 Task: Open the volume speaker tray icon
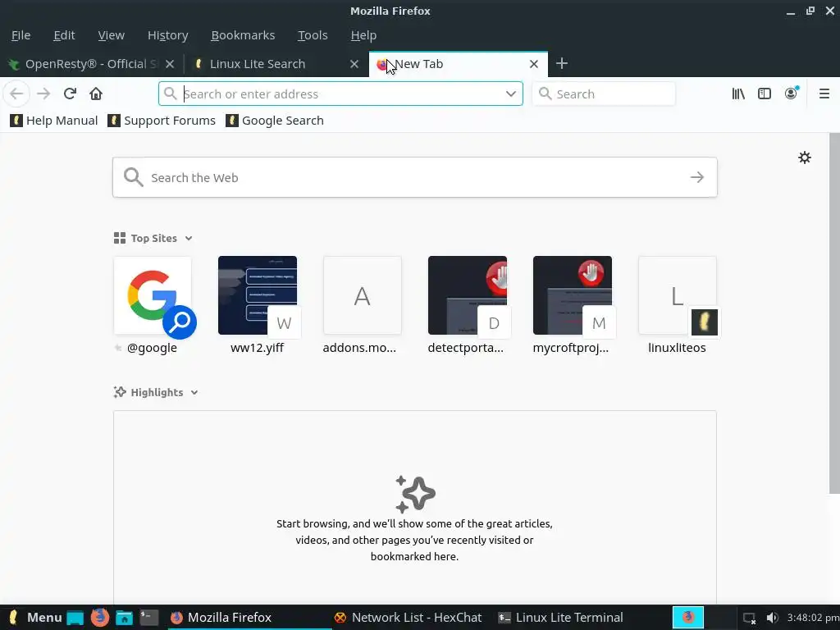772,619
